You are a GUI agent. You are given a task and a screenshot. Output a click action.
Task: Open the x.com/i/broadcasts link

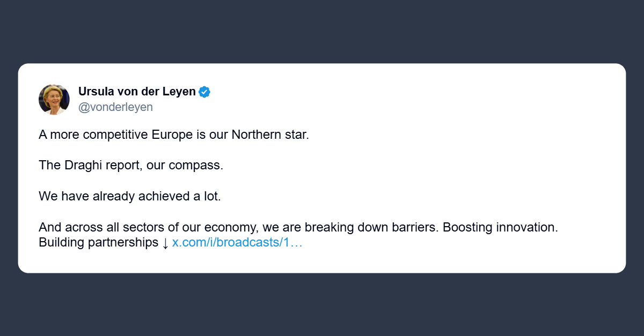[237, 243]
